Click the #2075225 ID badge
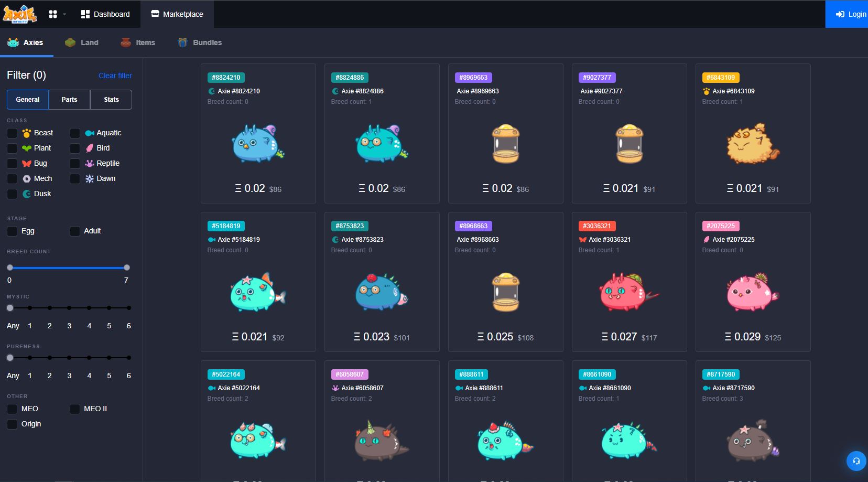 click(x=721, y=226)
